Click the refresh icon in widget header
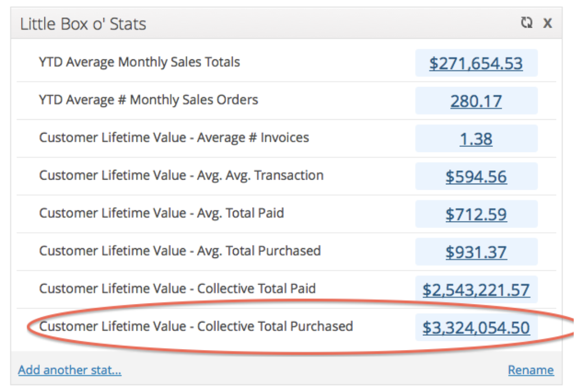The height and width of the screenshot is (392, 576). click(526, 23)
